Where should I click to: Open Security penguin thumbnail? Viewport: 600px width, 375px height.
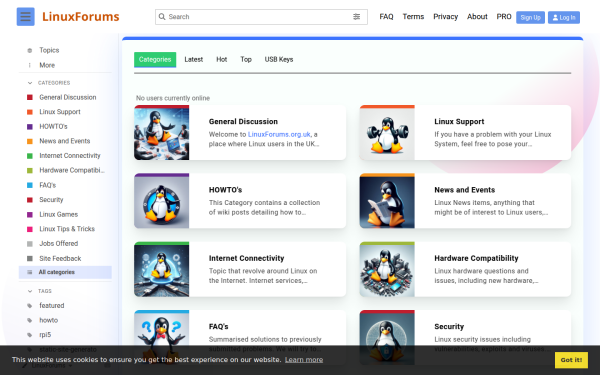387,338
